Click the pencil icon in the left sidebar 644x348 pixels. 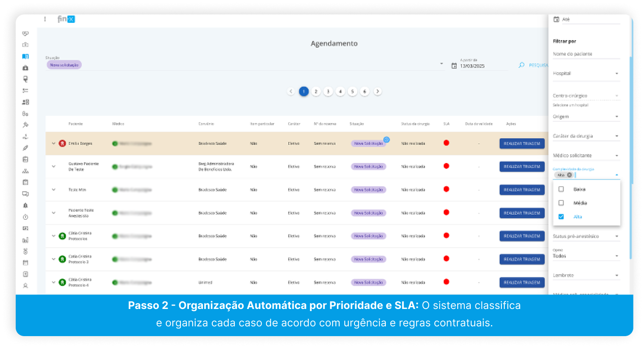point(25,148)
